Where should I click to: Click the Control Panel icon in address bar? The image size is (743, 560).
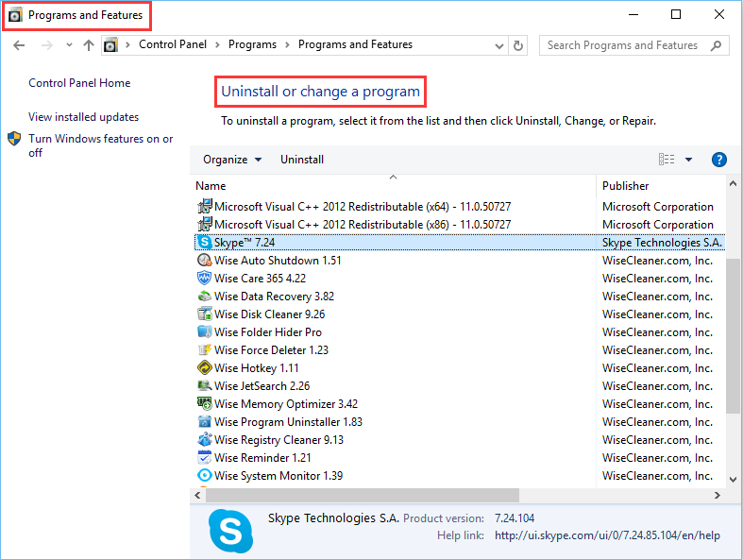coord(110,45)
